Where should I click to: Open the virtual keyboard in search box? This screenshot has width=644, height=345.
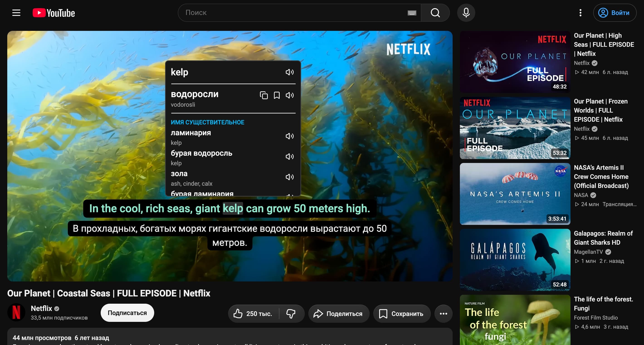[x=412, y=13]
